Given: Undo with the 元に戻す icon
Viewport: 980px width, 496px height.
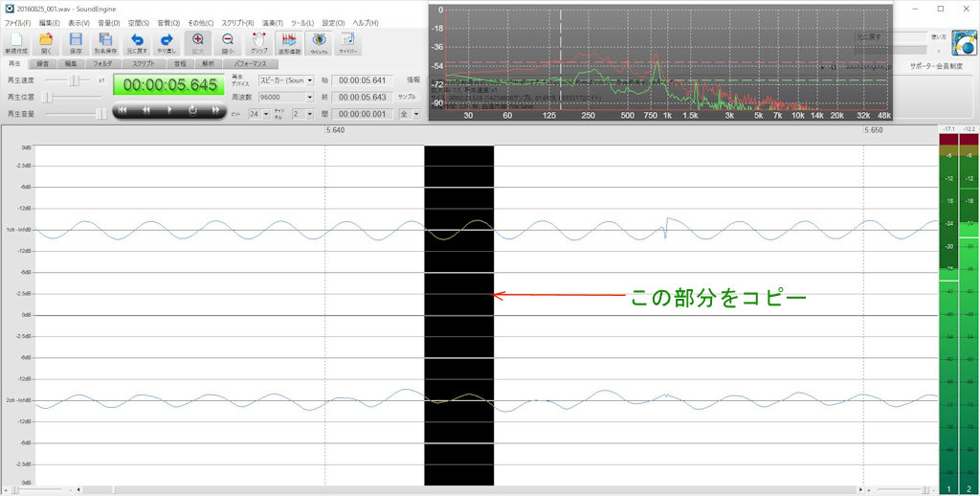Looking at the screenshot, I should [136, 43].
